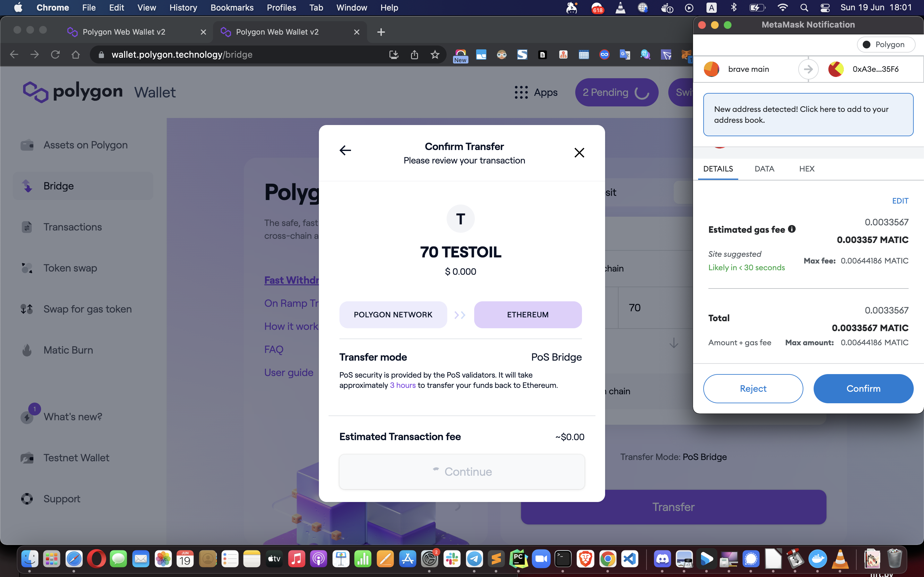Click EDIT for gas fee
This screenshot has height=577, width=924.
[x=900, y=201]
